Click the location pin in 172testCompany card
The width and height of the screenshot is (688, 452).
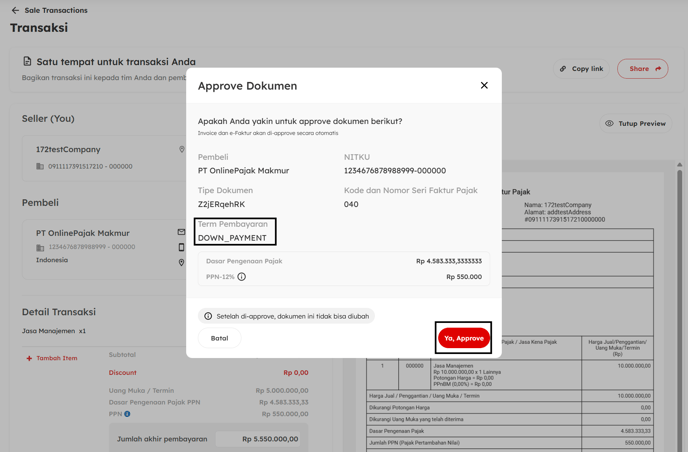click(182, 150)
